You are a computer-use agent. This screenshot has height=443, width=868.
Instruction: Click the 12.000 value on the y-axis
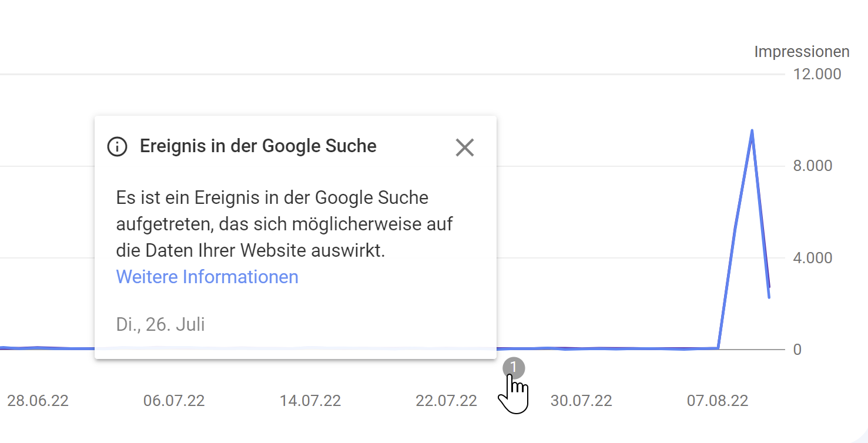(819, 73)
